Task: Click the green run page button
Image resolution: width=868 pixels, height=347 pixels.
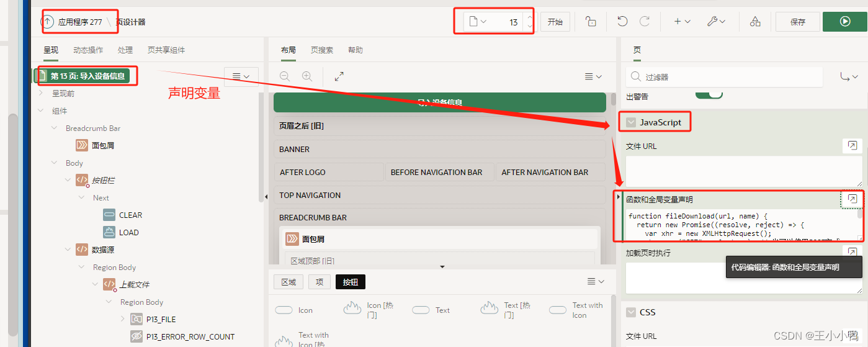Action: pyautogui.click(x=845, y=22)
